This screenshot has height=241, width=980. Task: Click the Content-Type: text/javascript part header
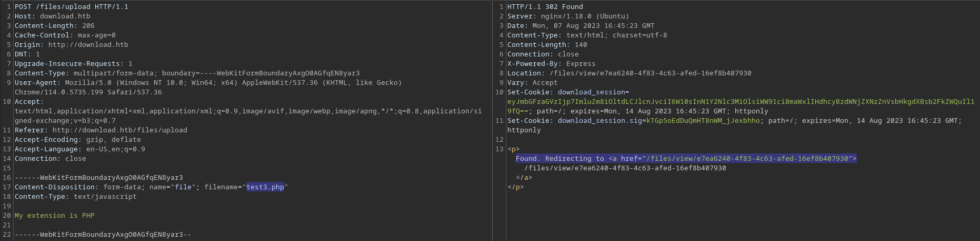(76, 197)
